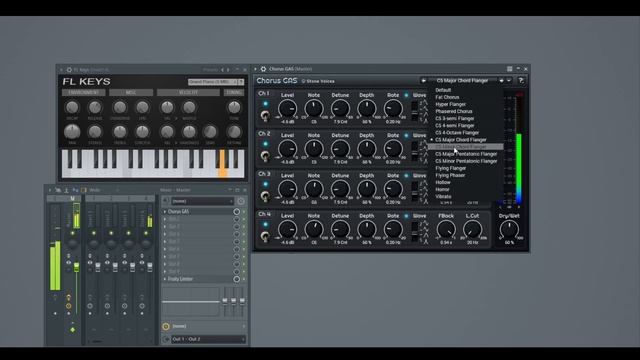Click the mixer toolbar first multi-track icon
Image resolution: width=640 pixels, height=360 pixels.
[58, 190]
